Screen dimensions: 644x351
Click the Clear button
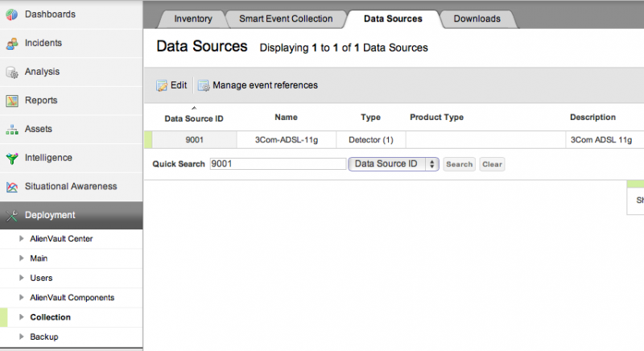pos(492,164)
